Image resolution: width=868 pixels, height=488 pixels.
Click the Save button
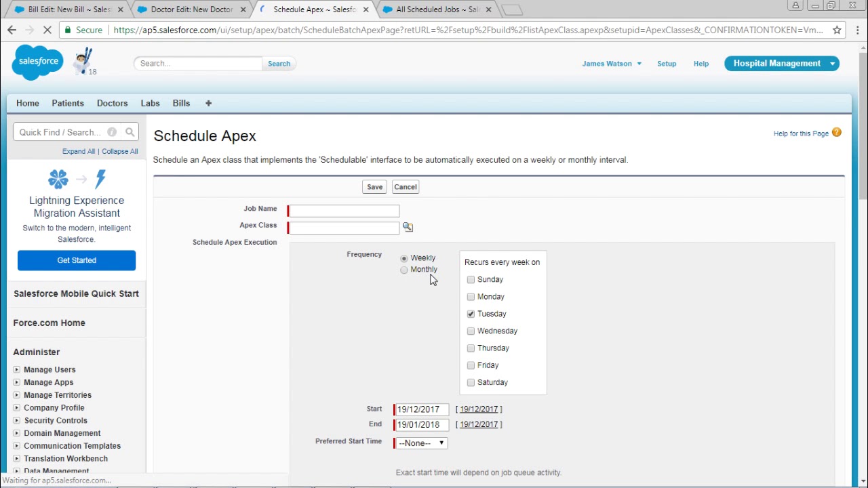coord(375,187)
